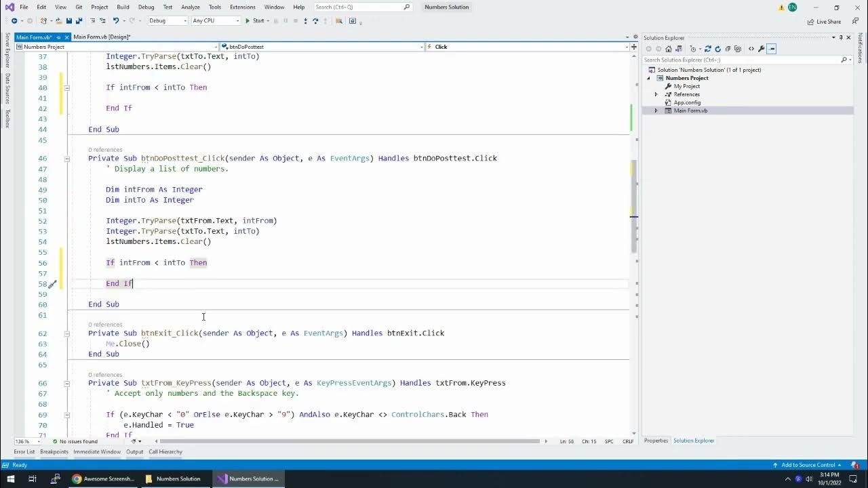This screenshot has width=868, height=488.
Task: Click the Undo toolbar icon
Action: coord(116,21)
